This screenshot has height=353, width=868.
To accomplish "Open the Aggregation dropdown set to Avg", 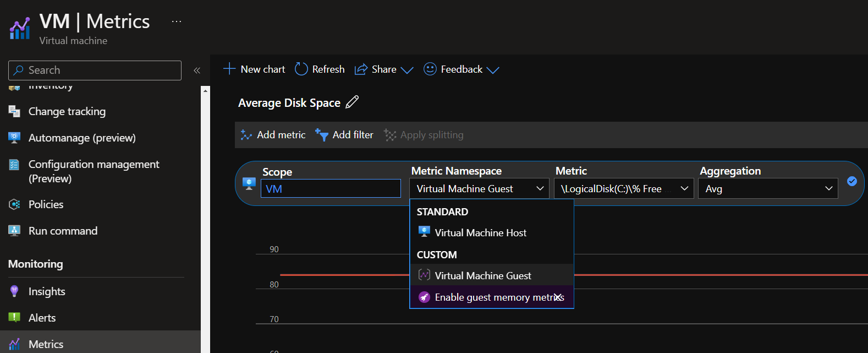I will click(x=768, y=189).
